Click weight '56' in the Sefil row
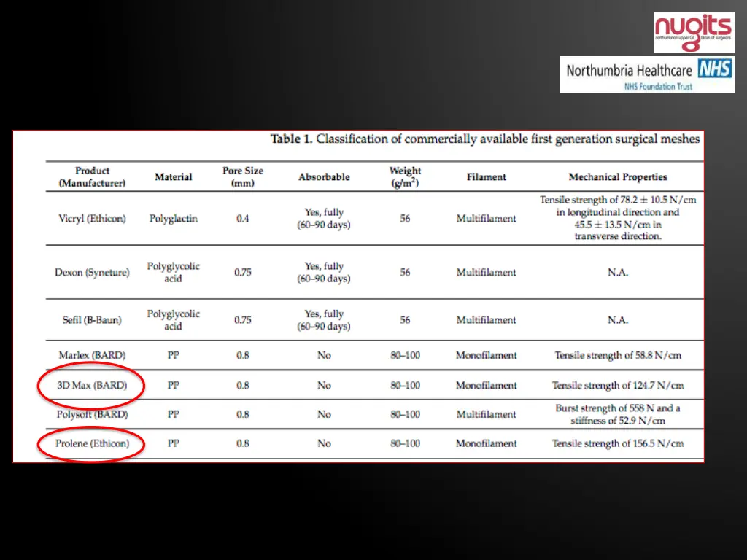 coord(405,319)
